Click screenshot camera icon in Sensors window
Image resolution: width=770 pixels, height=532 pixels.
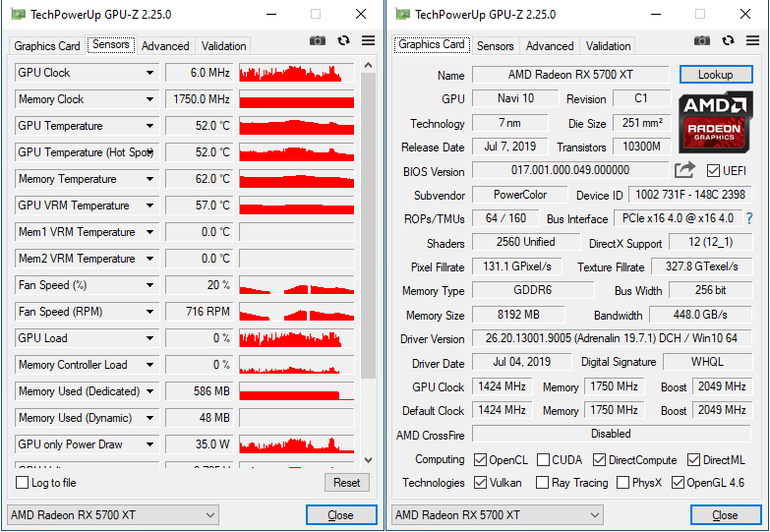point(318,40)
